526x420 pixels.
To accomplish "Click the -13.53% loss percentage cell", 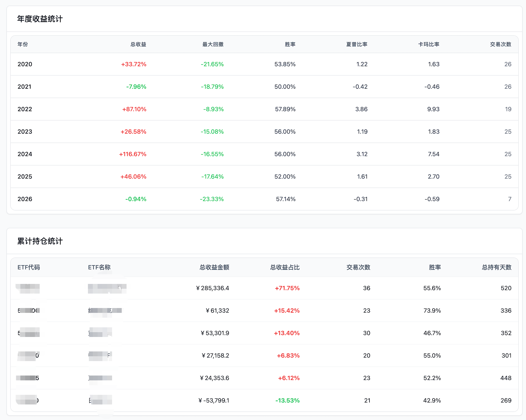I will (x=287, y=401).
